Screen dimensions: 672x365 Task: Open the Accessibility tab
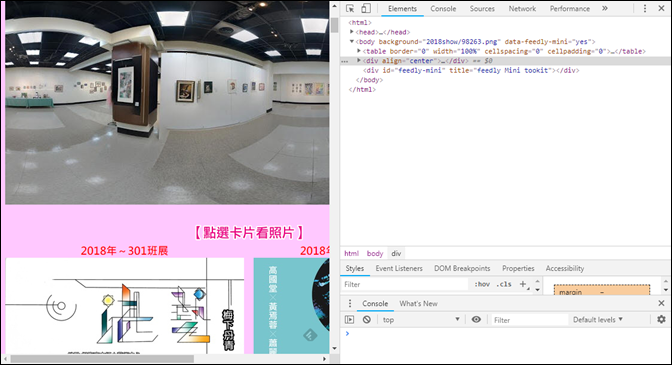click(565, 268)
